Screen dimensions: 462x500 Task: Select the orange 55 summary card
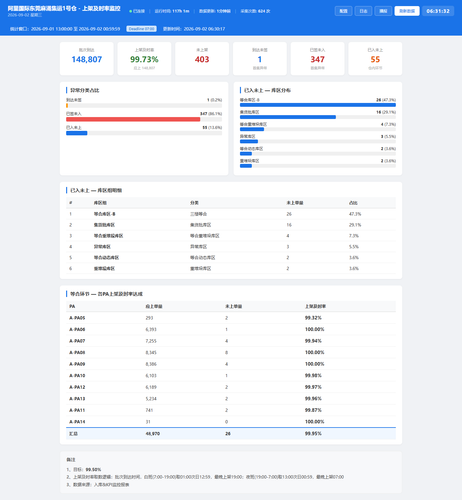pyautogui.click(x=375, y=59)
